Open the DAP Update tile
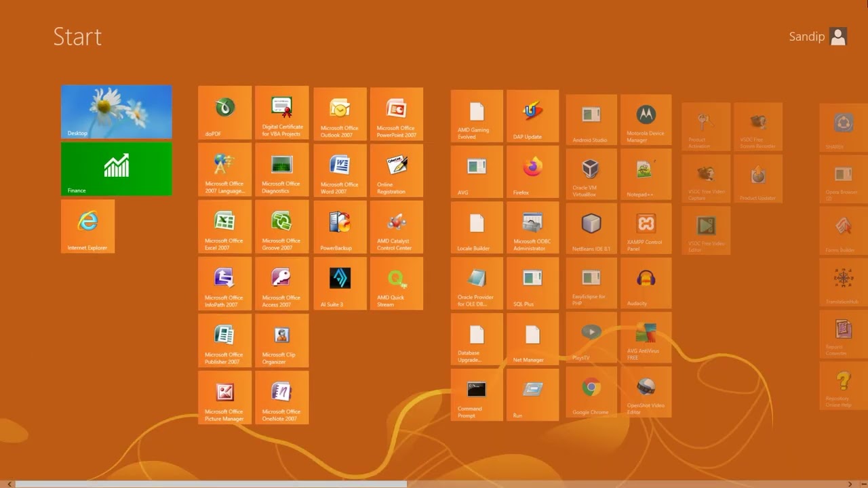 tap(533, 116)
